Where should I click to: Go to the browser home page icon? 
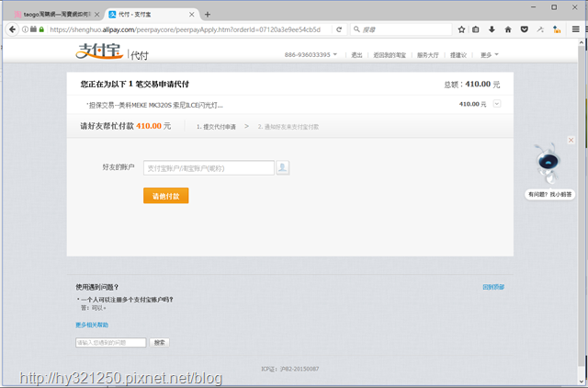click(x=508, y=29)
